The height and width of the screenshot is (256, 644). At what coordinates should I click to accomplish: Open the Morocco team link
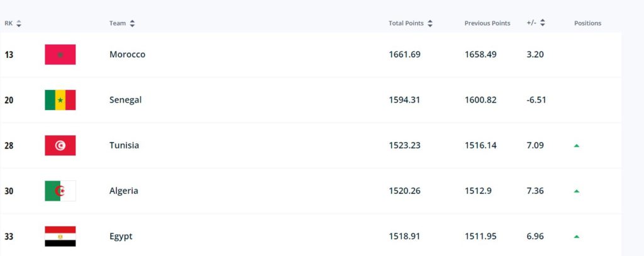[x=127, y=55]
